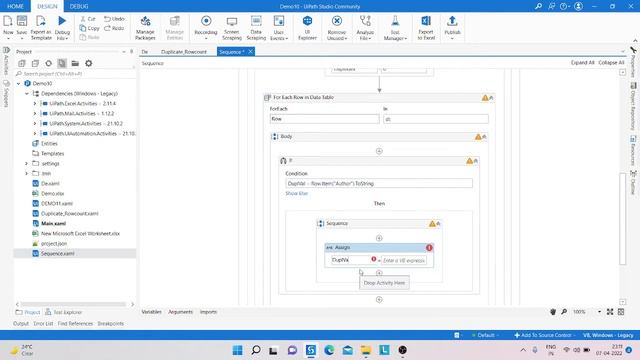Open Error List tab

pos(43,323)
